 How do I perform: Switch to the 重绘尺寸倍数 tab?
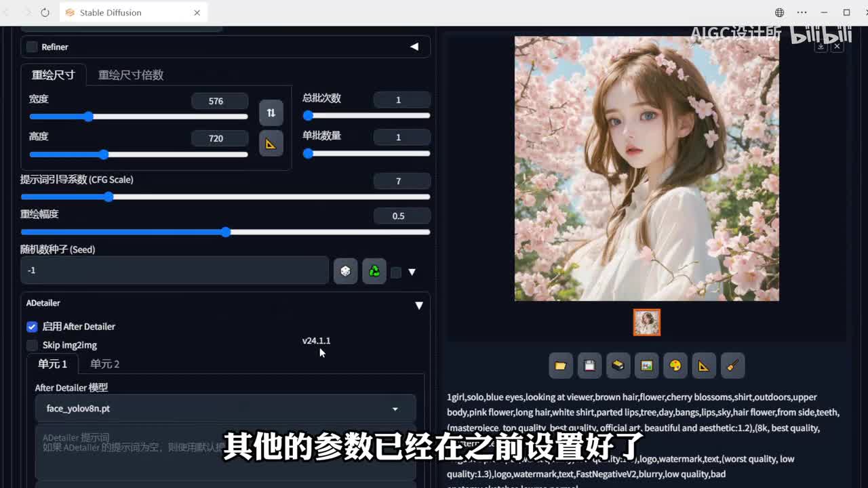pyautogui.click(x=131, y=75)
